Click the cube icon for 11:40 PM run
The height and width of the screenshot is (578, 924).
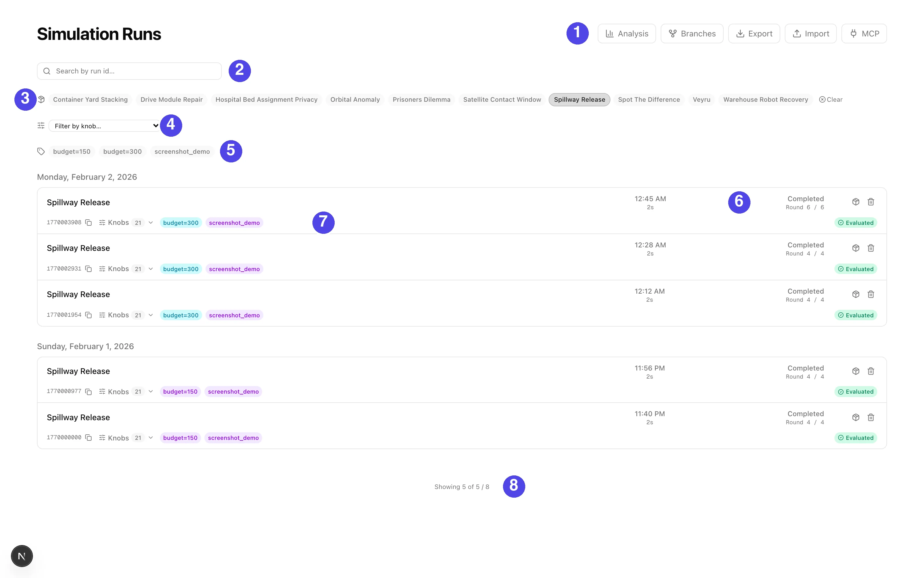pyautogui.click(x=856, y=417)
